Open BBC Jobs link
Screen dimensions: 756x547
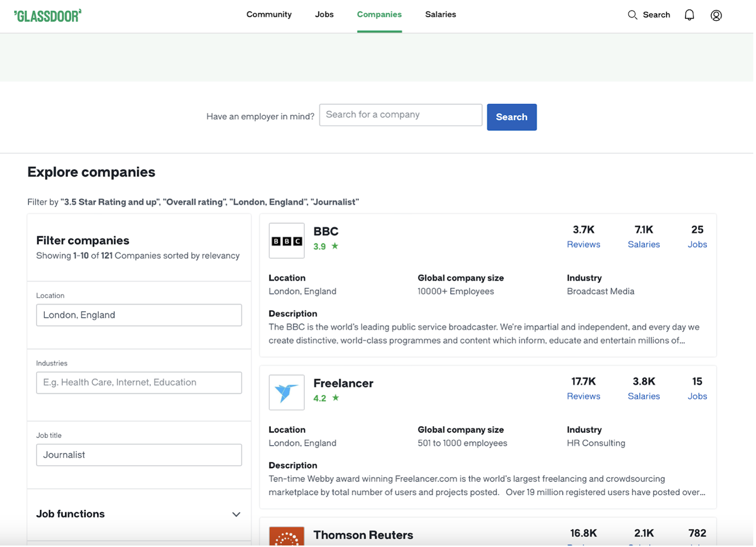(x=699, y=245)
